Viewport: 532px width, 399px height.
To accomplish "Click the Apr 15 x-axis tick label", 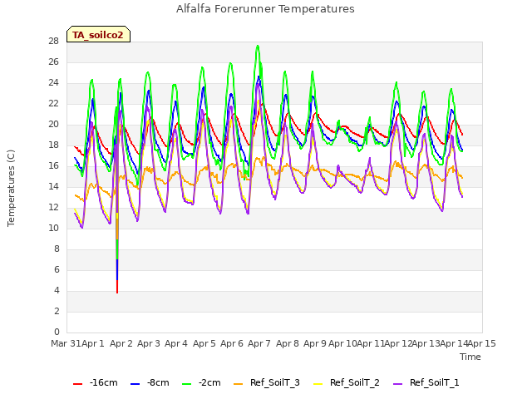I will (482, 343).
